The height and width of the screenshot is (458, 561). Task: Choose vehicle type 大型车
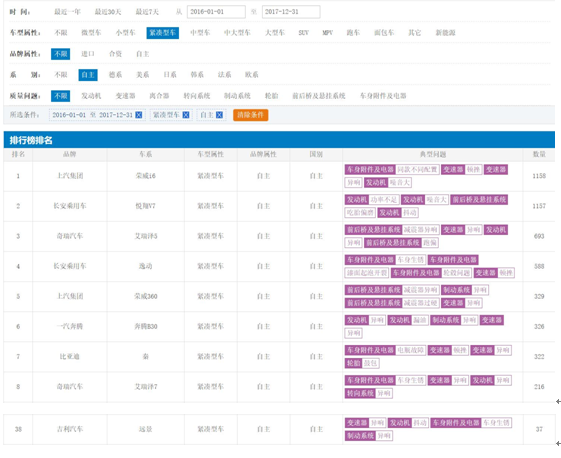pyautogui.click(x=275, y=33)
